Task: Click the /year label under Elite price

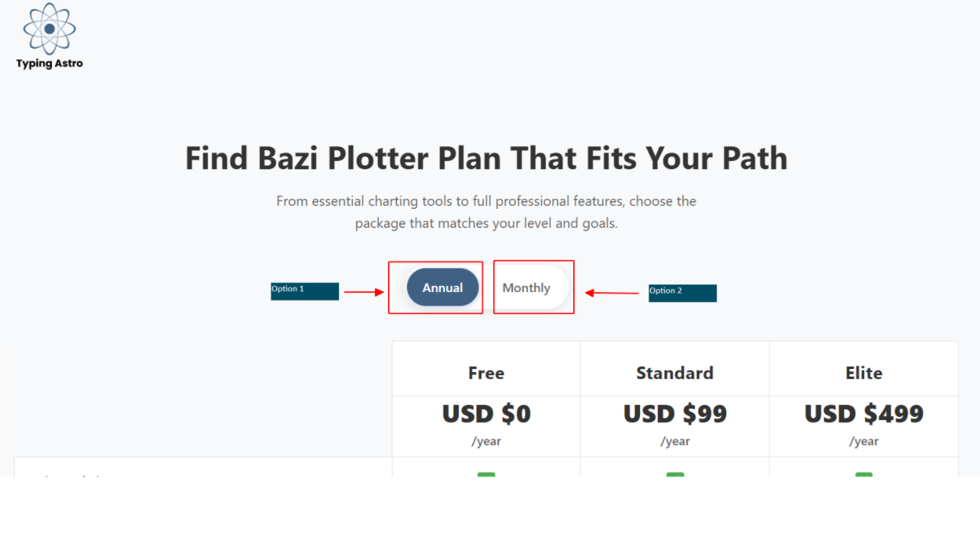Action: [863, 441]
